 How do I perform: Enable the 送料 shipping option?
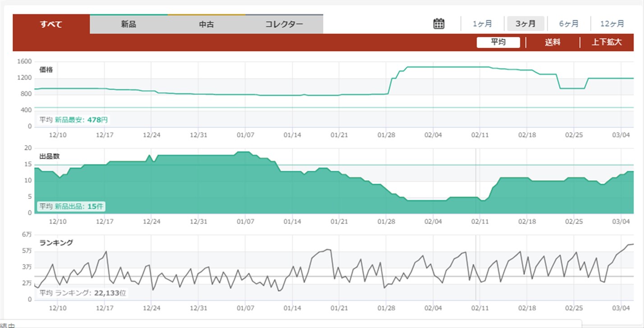[552, 42]
